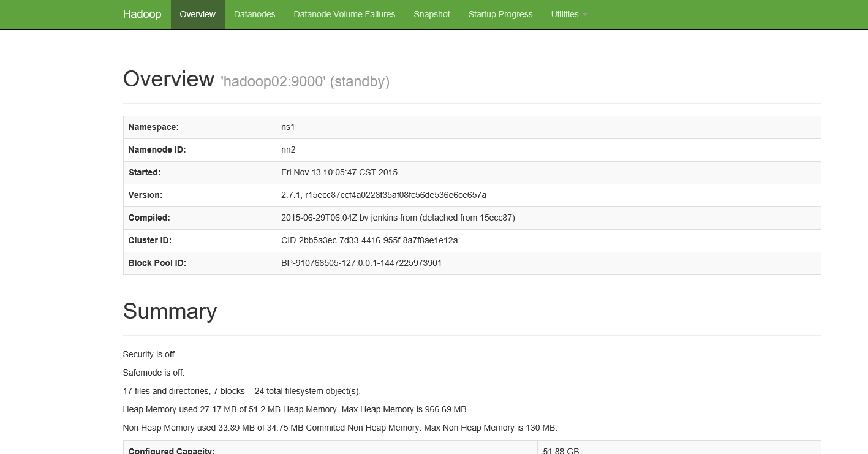
Task: Click the BP-910768505 block pool value
Action: [361, 263]
